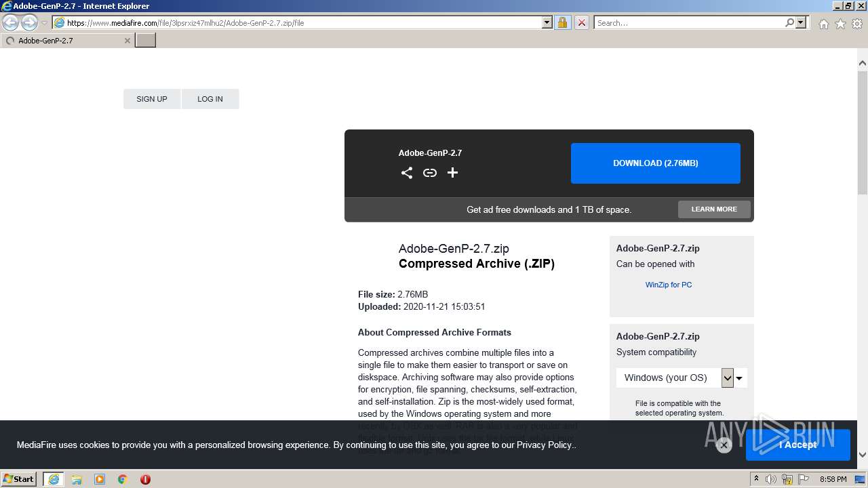This screenshot has width=868, height=488.
Task: Go to the Home page icon
Action: coord(823,24)
